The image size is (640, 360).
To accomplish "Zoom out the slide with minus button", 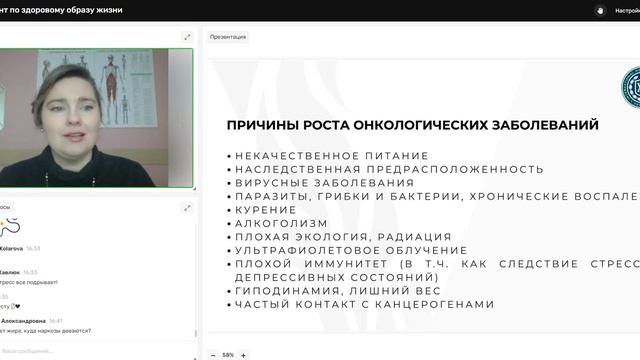I will tap(213, 356).
